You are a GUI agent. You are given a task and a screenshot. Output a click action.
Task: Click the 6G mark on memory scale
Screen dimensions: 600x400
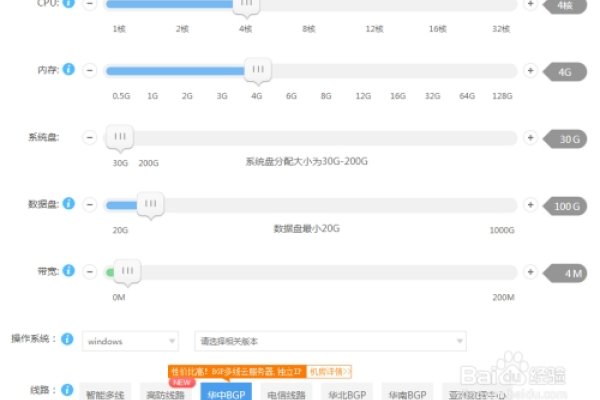tap(291, 96)
